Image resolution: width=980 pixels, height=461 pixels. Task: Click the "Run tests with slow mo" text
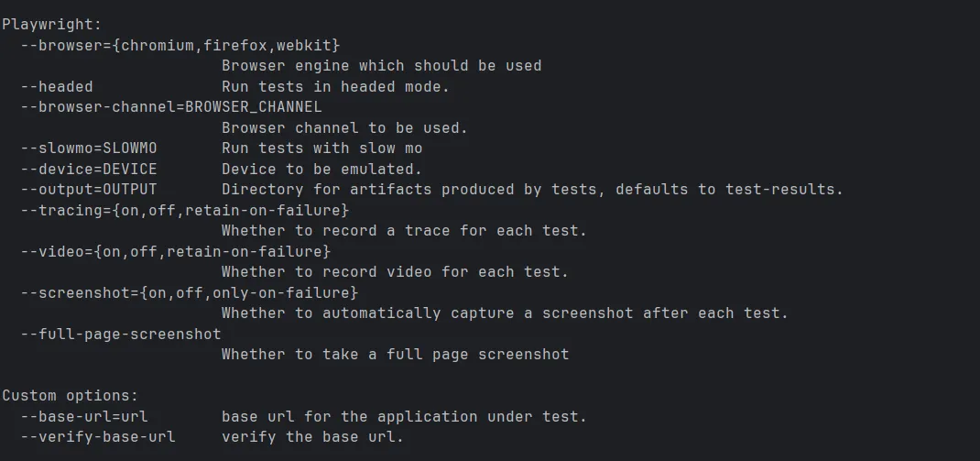click(x=321, y=148)
